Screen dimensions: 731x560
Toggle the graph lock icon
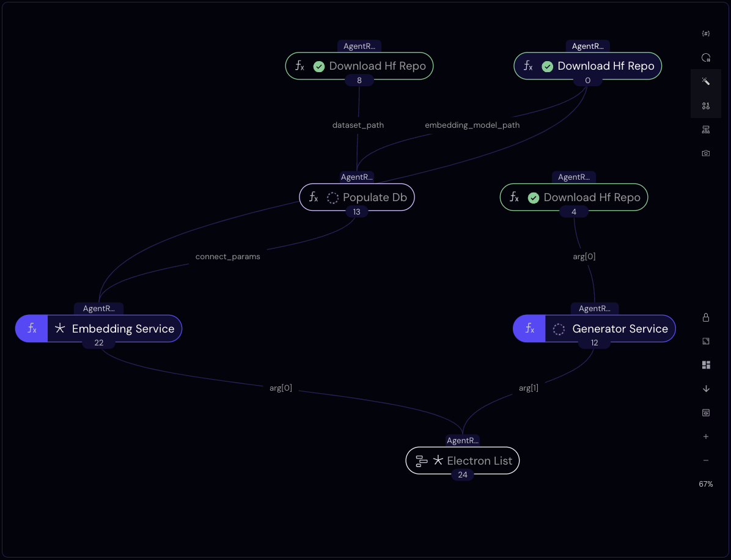click(x=705, y=317)
